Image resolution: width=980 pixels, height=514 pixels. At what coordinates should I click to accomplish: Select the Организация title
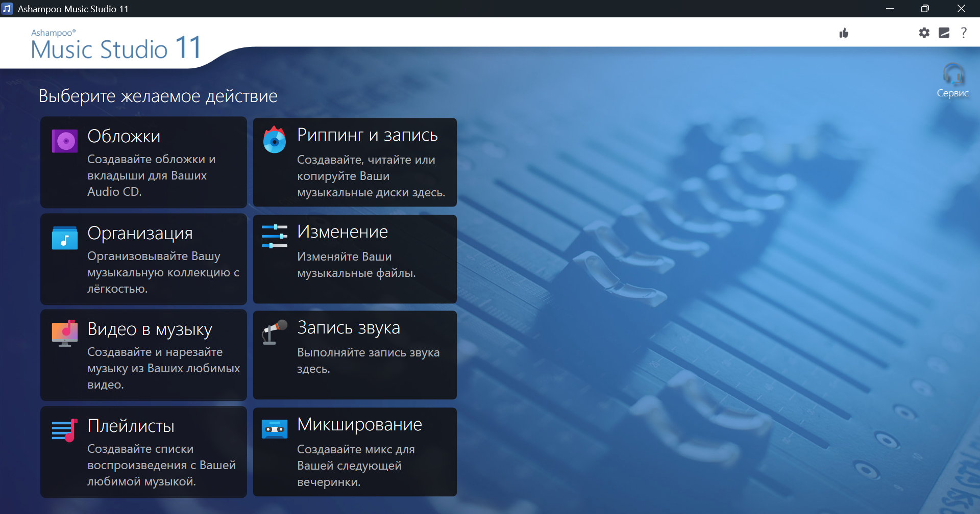(140, 234)
